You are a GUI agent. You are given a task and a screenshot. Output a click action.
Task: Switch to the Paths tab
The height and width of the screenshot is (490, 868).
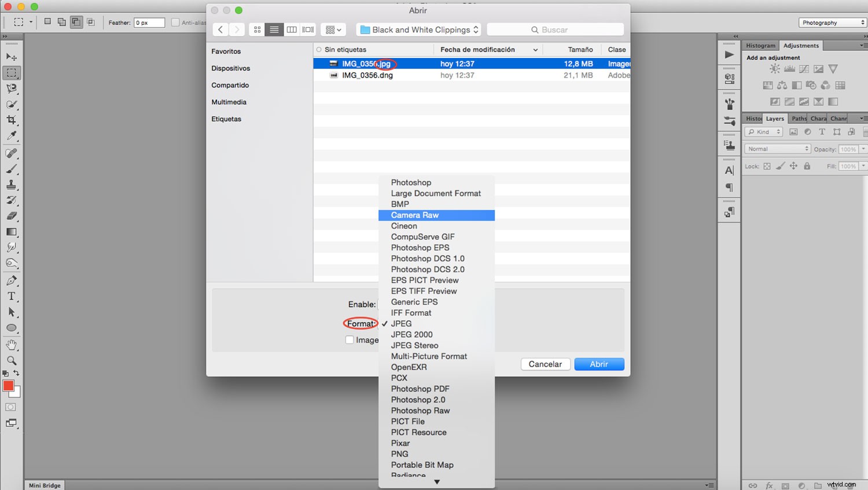[798, 118]
